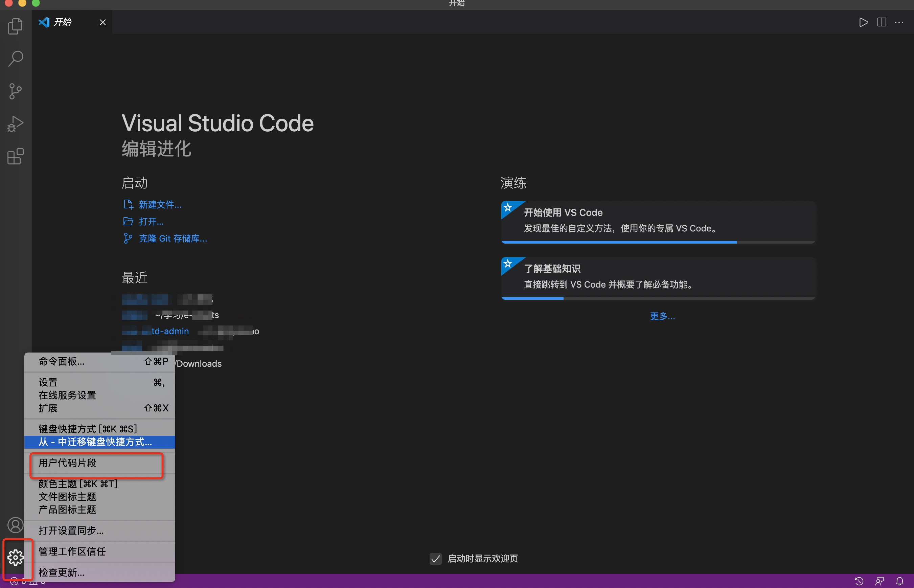
Task: Open the editor more actions ellipsis
Action: point(899,22)
